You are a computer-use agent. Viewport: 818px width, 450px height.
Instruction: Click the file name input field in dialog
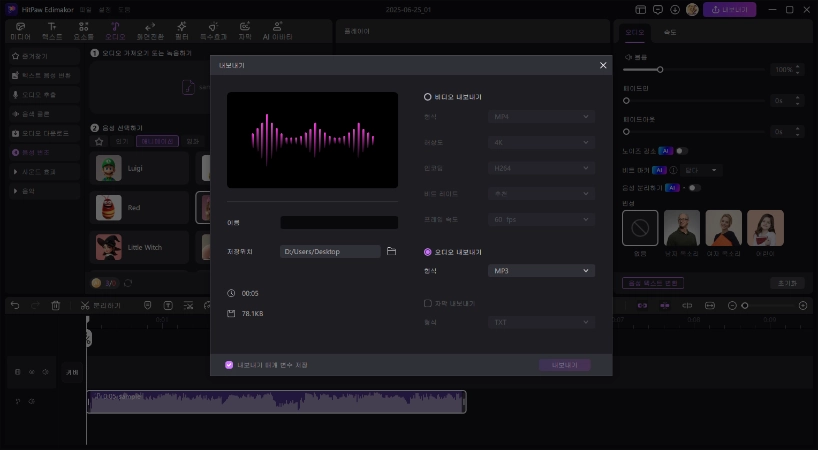pyautogui.click(x=339, y=223)
